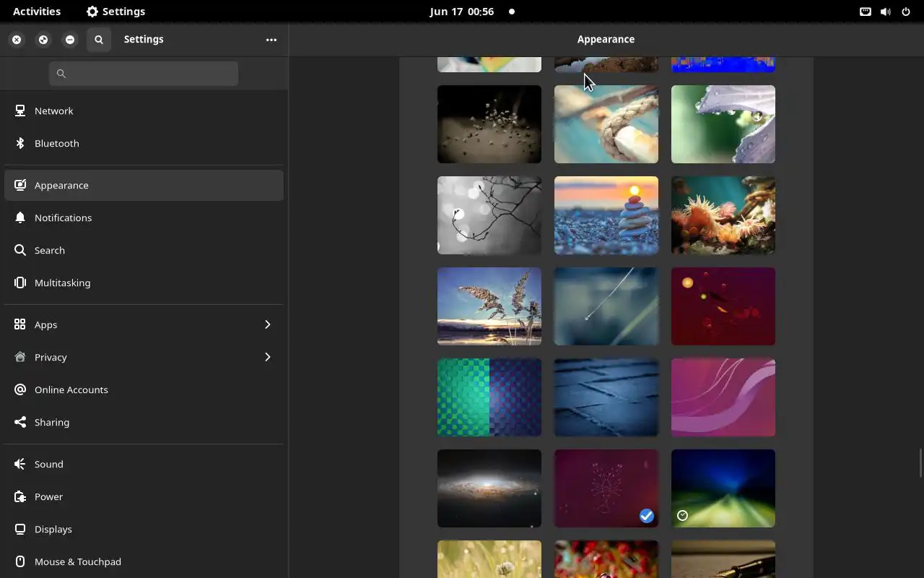Open Mouse & Touchpad settings
924x578 pixels.
tap(144, 561)
